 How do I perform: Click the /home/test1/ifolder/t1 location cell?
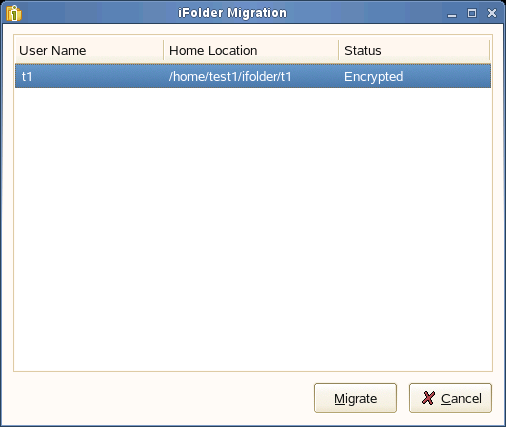[230, 77]
